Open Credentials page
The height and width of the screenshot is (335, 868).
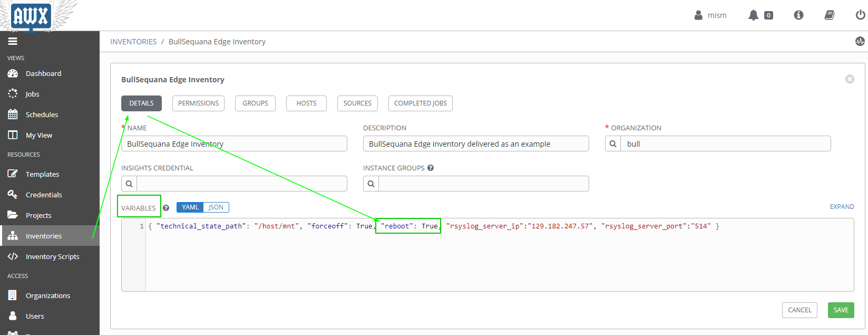pos(44,195)
